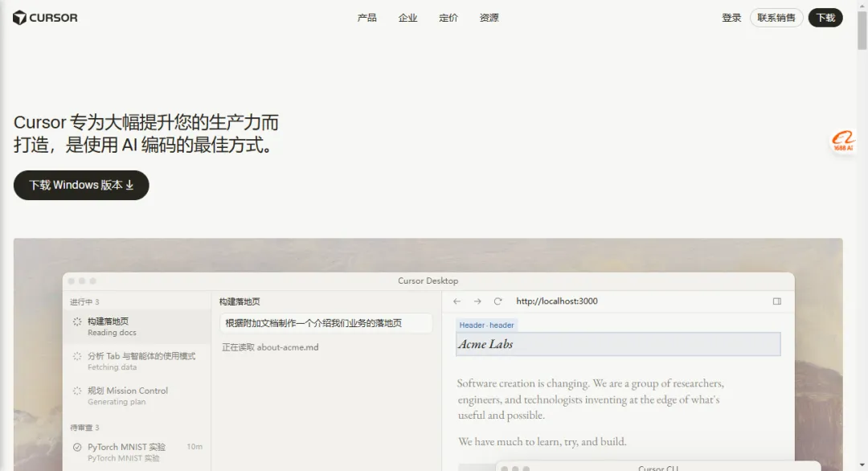Go to the 定价 page
Viewport: 868px width, 471px height.
pyautogui.click(x=448, y=18)
